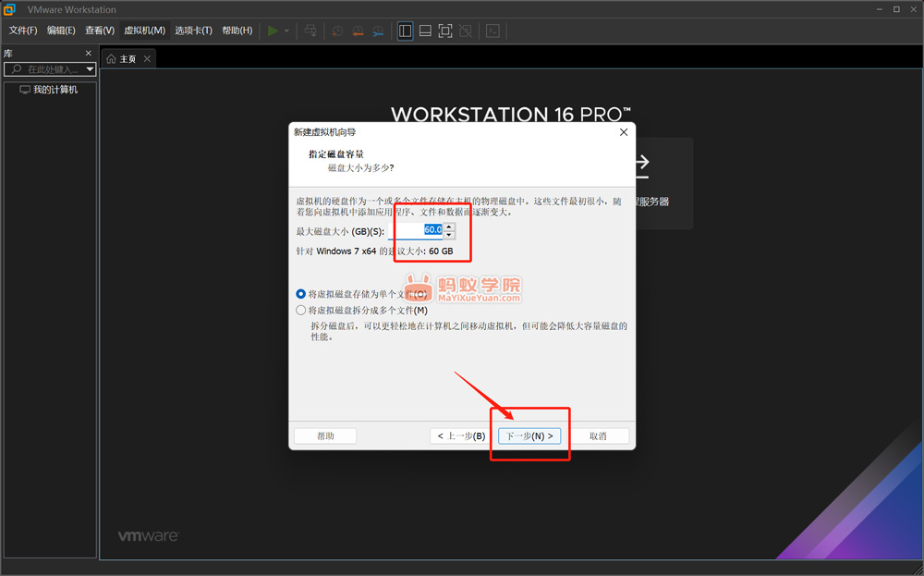The image size is (924, 576).
Task: Open the power options dropdown arrow
Action: click(287, 31)
